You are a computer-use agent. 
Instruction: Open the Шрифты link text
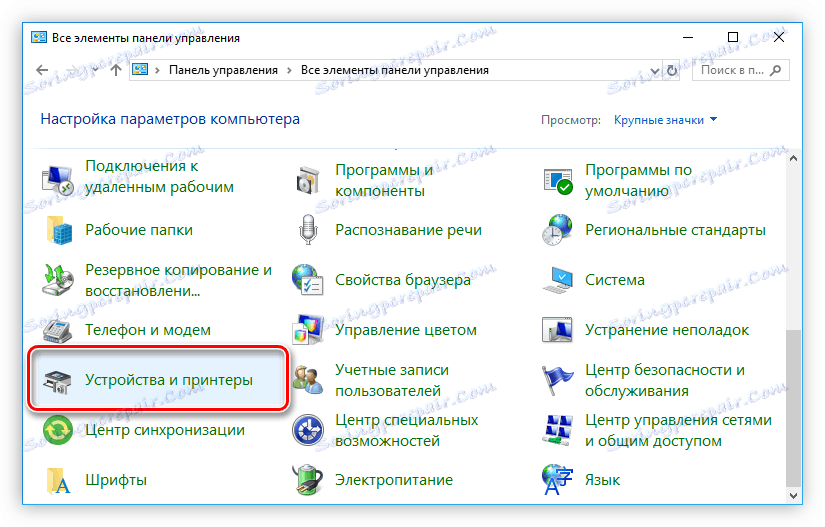(x=116, y=480)
